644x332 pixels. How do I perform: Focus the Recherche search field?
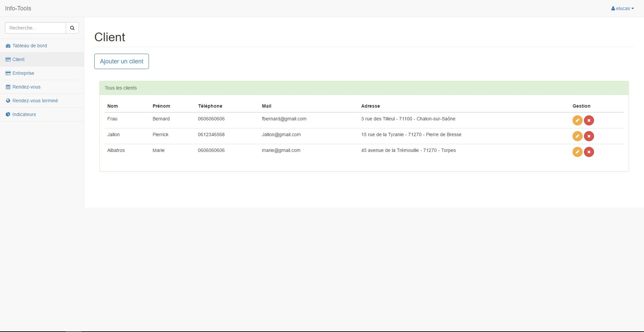[36, 28]
